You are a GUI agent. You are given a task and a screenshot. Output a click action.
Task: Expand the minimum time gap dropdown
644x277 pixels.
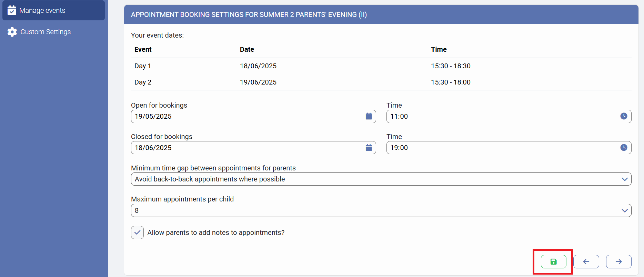tap(624, 179)
